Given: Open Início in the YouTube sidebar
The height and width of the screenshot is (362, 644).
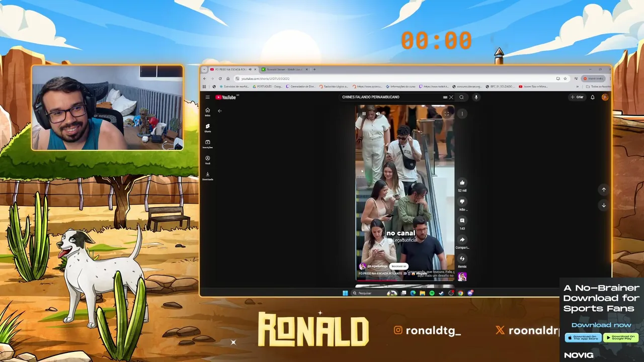Looking at the screenshot, I should coord(207,112).
